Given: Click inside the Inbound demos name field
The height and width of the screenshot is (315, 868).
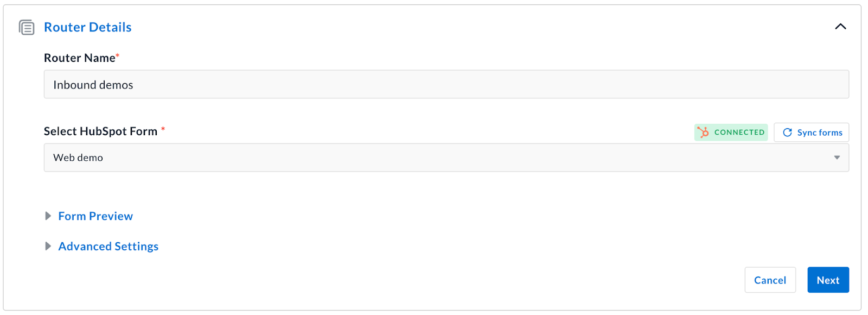Looking at the screenshot, I should pos(217,84).
